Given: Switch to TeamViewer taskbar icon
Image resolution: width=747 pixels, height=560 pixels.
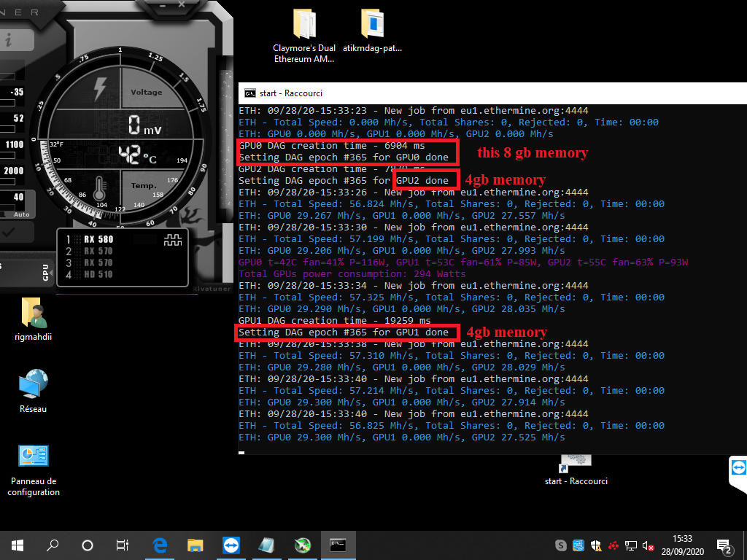Looking at the screenshot, I should 231,545.
